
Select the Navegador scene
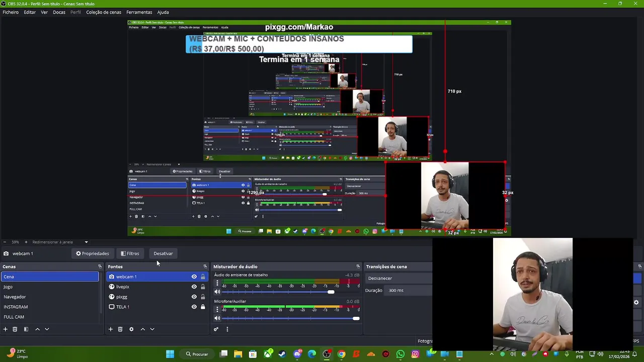point(50,297)
